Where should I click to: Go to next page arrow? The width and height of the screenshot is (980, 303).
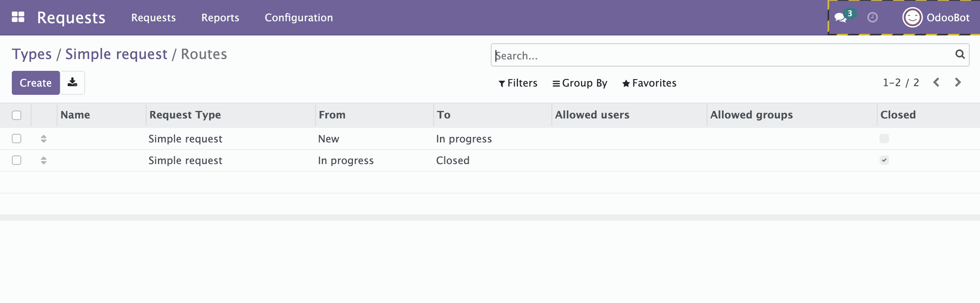click(958, 82)
